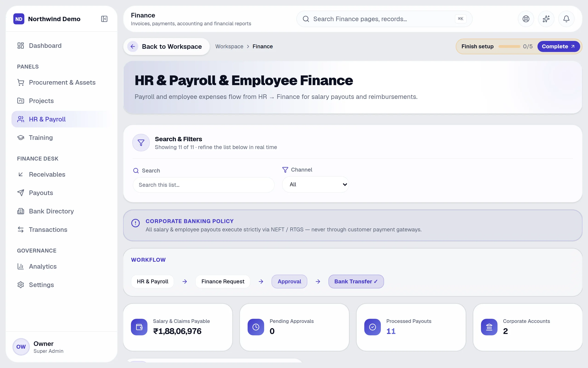Click the ND workspace logo
The image size is (588, 368).
19,19
